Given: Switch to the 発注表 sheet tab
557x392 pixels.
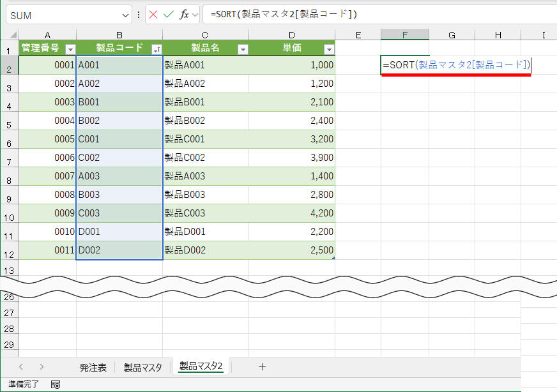Looking at the screenshot, I should pyautogui.click(x=95, y=367).
